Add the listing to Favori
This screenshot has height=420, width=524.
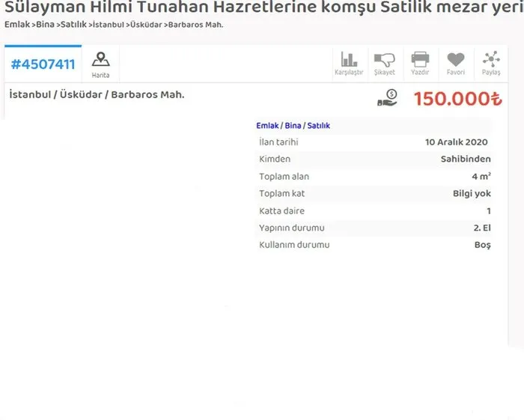(455, 63)
